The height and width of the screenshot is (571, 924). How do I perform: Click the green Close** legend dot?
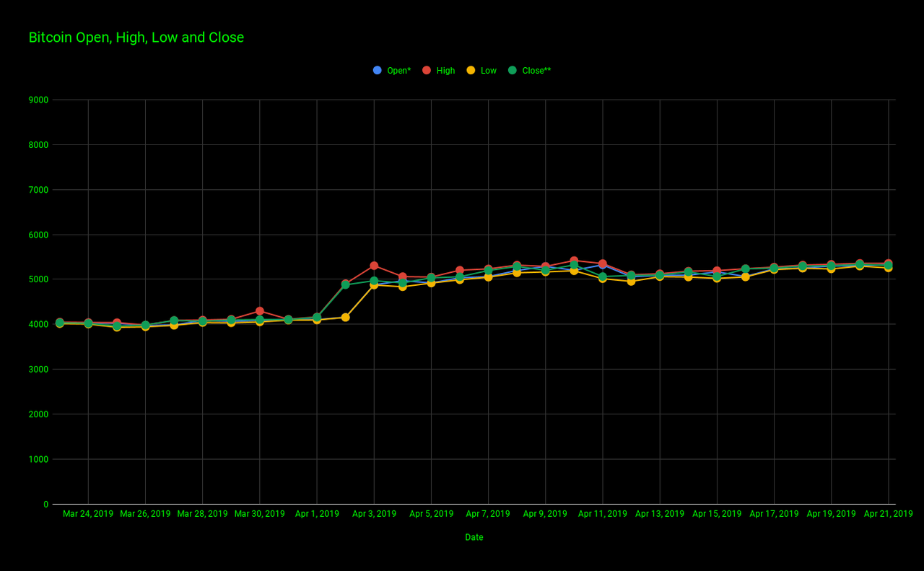(x=513, y=70)
